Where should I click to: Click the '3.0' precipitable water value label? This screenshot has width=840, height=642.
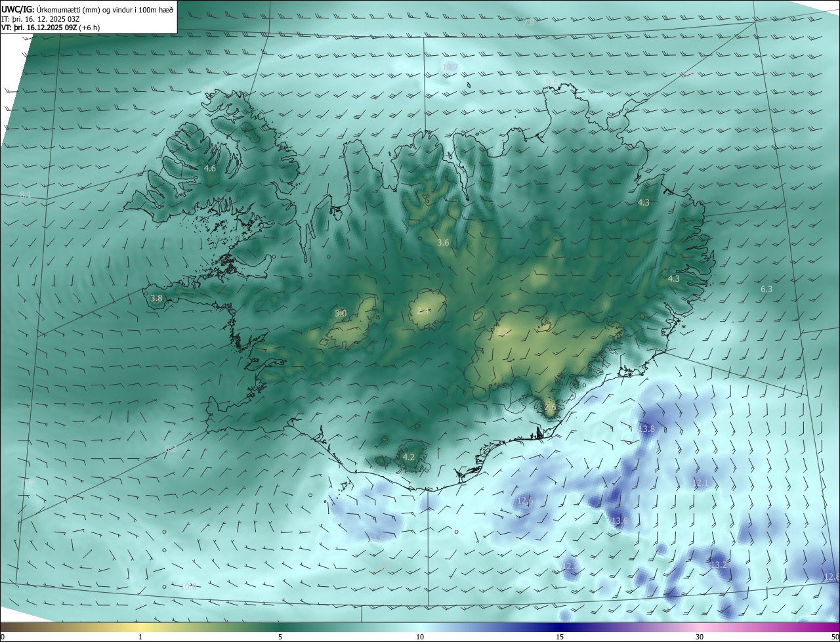[341, 314]
